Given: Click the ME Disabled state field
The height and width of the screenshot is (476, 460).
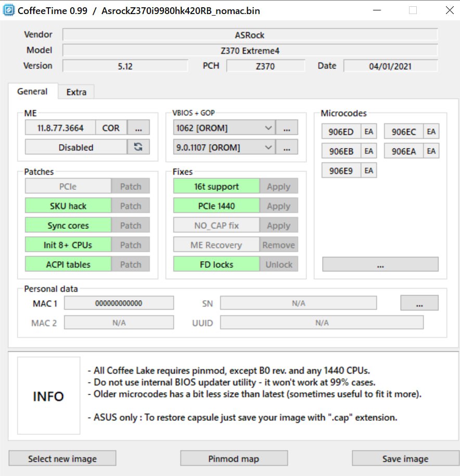Looking at the screenshot, I should point(76,147).
